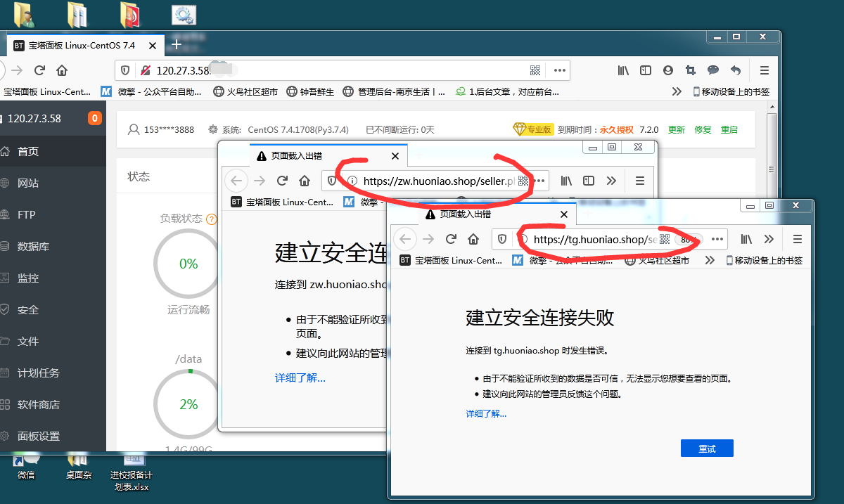Open the page actions ••• menu
The width and height of the screenshot is (844, 504).
(560, 70)
